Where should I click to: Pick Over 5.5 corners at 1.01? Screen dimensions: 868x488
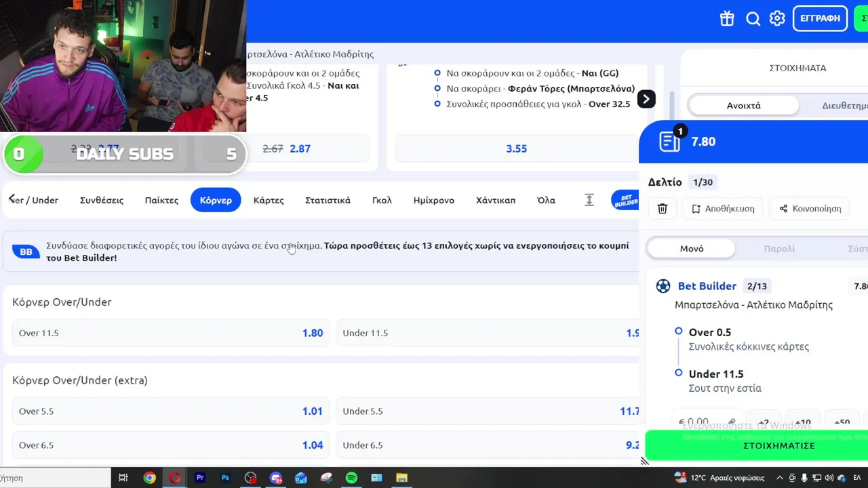[171, 411]
